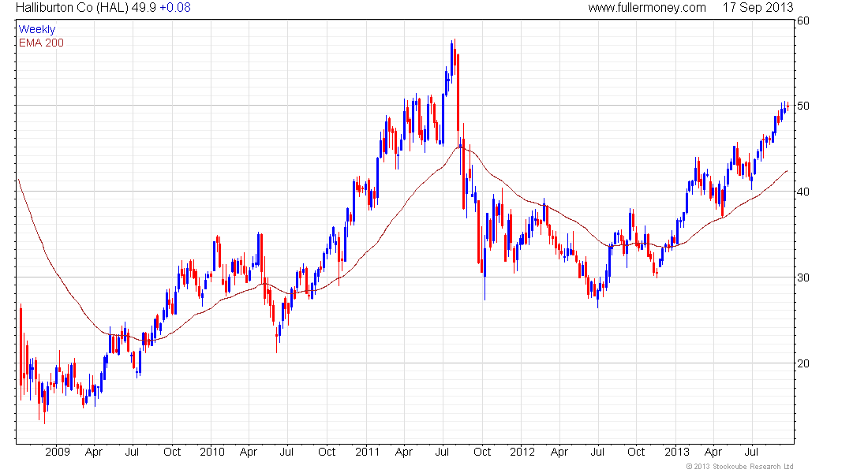Viewport: 868px width, 473px height.
Task: Click the 2011 year label on time axis
Action: (367, 452)
